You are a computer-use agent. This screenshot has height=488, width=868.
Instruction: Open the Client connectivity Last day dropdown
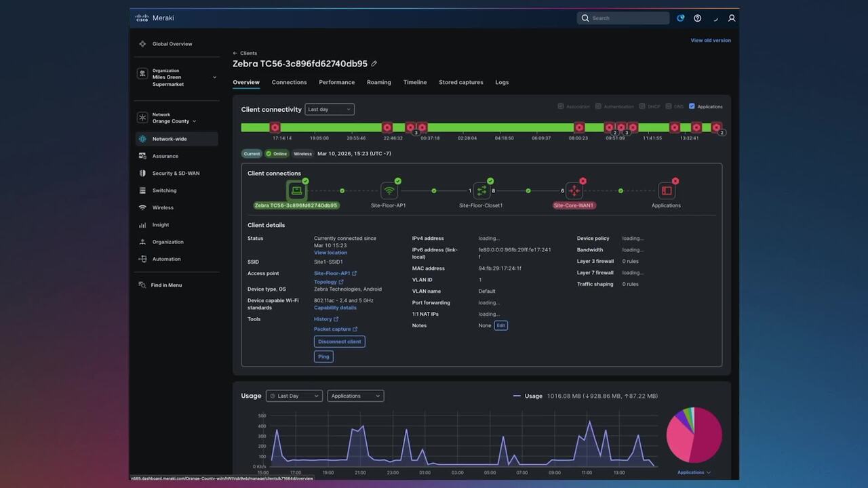(329, 109)
